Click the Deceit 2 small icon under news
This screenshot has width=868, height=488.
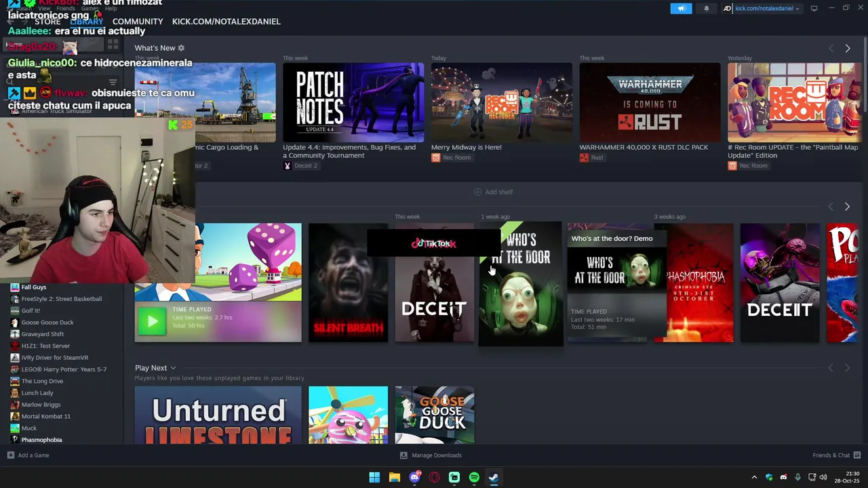point(287,165)
